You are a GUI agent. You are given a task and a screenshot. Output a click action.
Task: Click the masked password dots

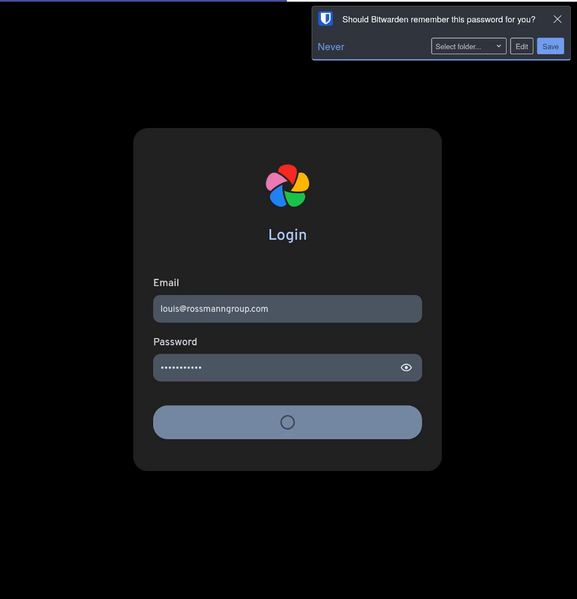click(181, 367)
